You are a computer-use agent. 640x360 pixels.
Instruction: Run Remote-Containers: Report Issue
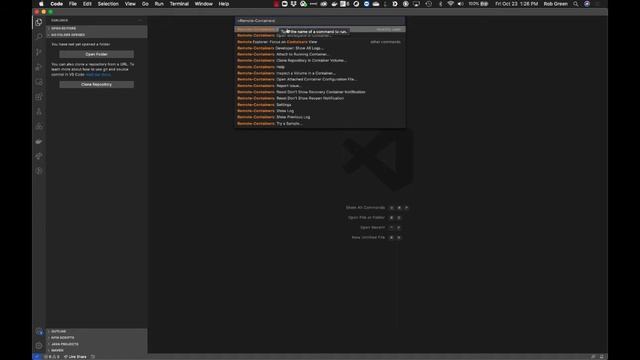tap(320, 86)
